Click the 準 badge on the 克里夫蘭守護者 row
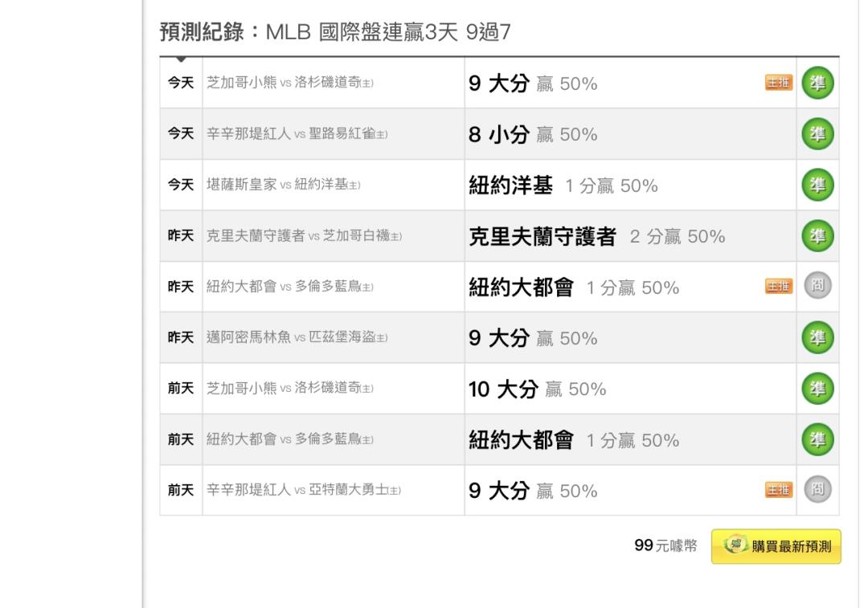 coord(818,236)
